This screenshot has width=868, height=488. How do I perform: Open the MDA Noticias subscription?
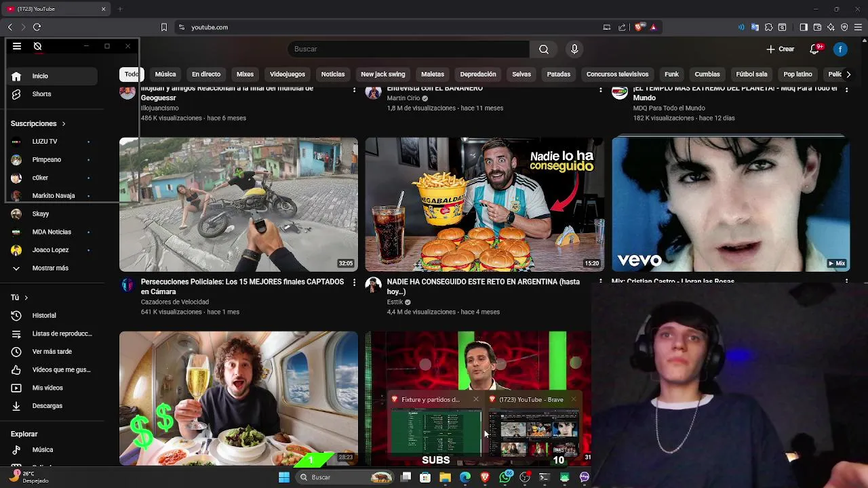click(51, 232)
